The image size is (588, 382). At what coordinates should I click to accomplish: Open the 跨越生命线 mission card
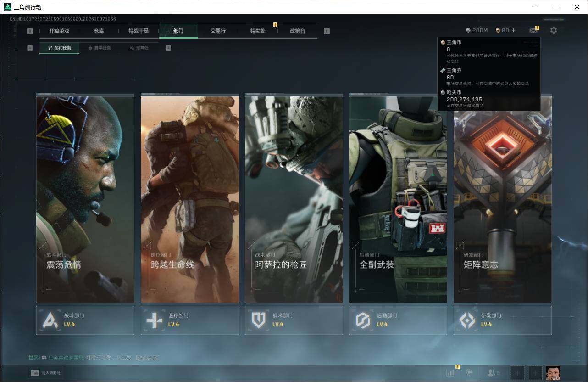(190, 199)
